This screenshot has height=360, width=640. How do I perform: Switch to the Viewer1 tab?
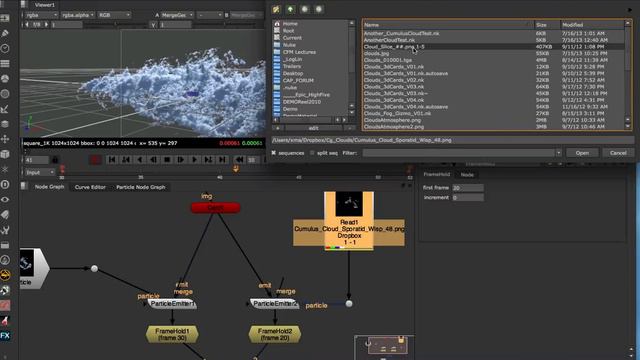click(44, 5)
